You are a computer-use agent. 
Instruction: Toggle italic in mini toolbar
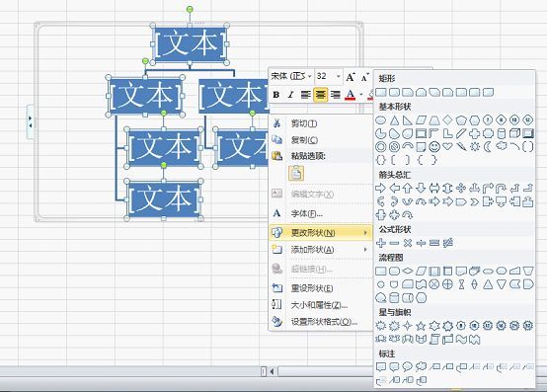291,95
